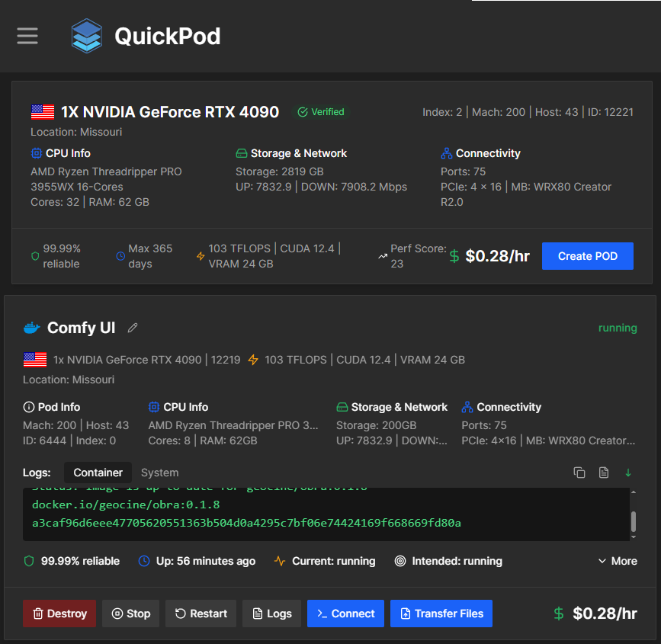Click the lightning icon beside 103 TFLOPS in listing footer
This screenshot has width=661, height=644.
tap(201, 256)
